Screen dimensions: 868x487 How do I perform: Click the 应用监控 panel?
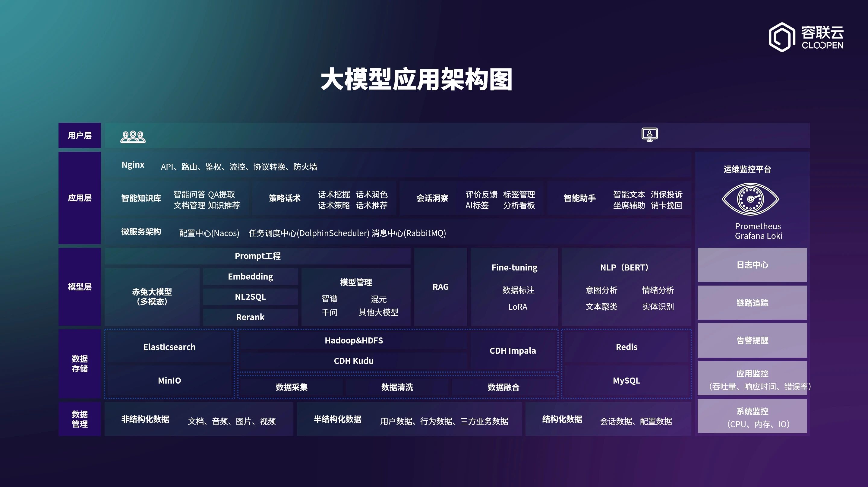coord(752,378)
